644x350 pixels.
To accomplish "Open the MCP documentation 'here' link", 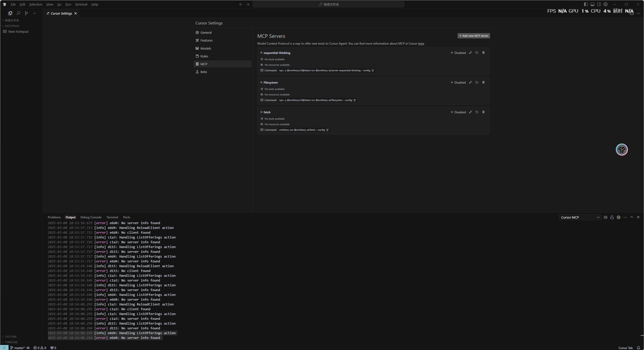I will click(x=421, y=44).
